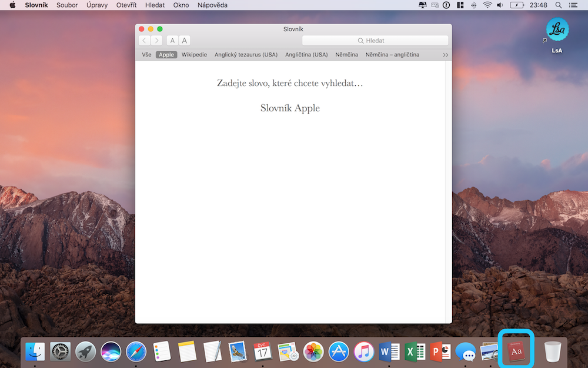Click the Dictionary icon in the Dock

[516, 352]
